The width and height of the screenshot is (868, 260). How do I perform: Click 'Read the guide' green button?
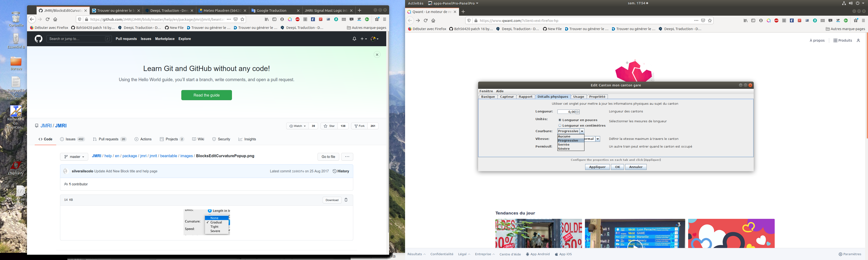[206, 95]
